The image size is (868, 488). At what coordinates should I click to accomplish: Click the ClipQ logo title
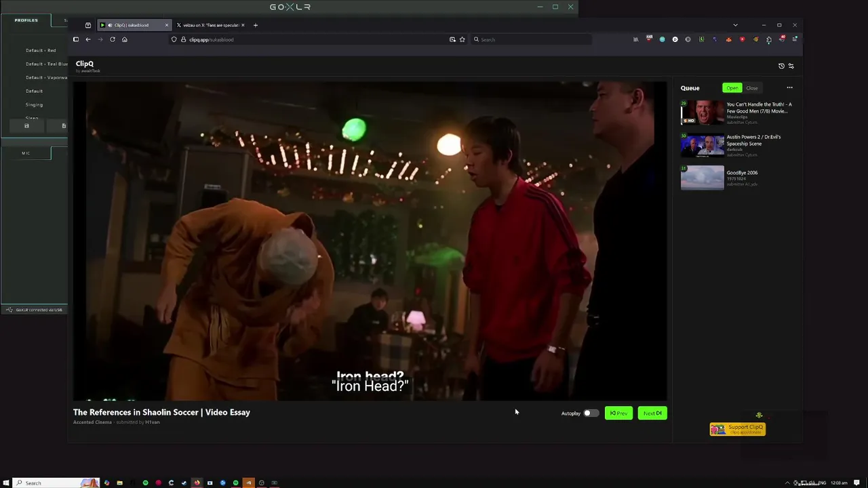tap(85, 64)
